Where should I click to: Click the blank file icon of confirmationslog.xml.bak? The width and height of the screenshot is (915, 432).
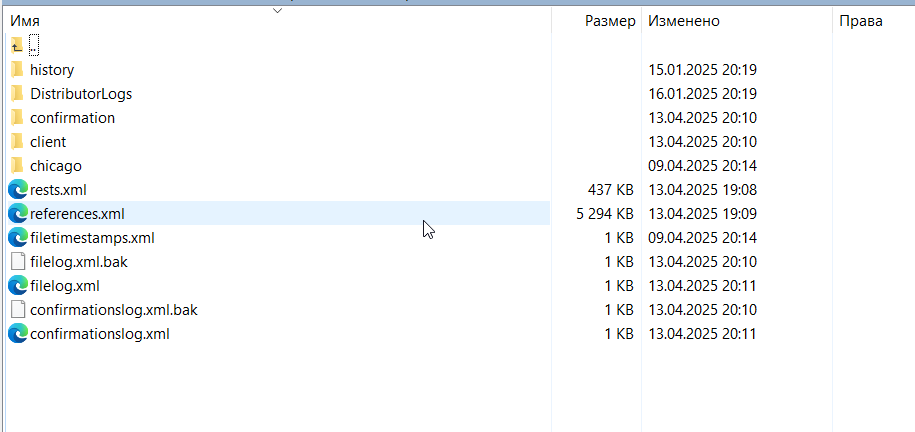coord(18,309)
